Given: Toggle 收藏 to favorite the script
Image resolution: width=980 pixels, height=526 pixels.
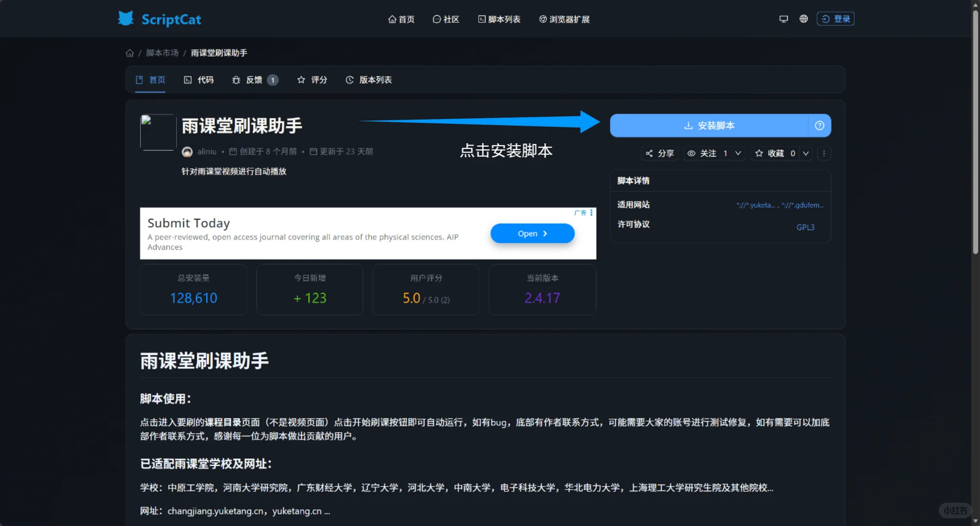Looking at the screenshot, I should (x=776, y=153).
